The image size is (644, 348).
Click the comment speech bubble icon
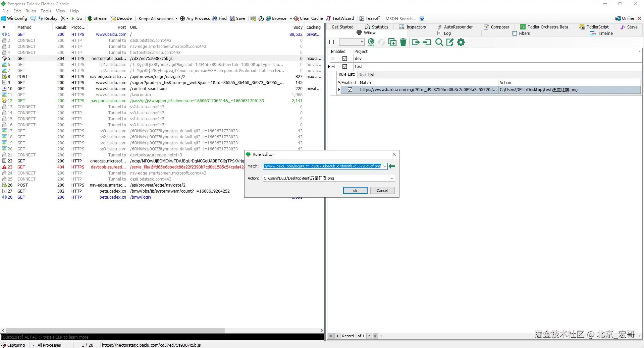click(33, 18)
